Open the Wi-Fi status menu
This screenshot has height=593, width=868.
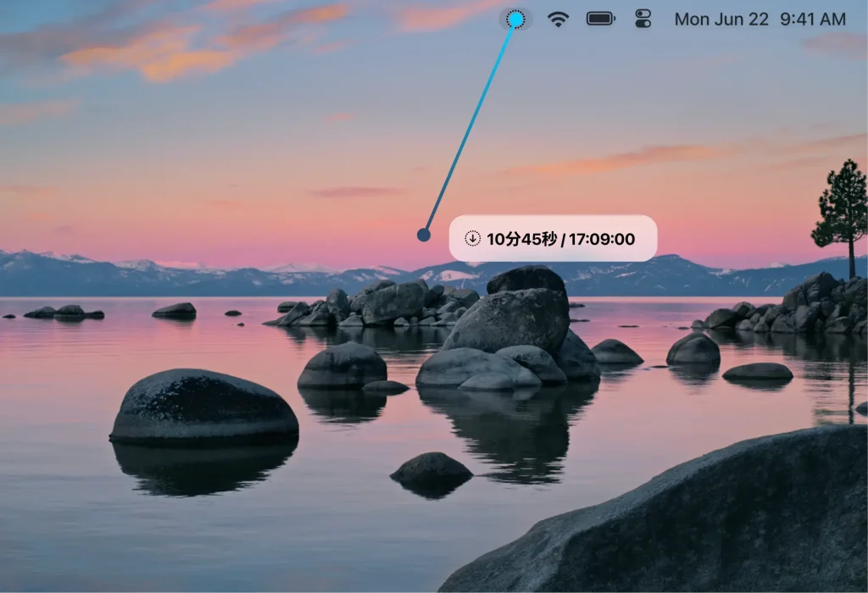[x=558, y=19]
